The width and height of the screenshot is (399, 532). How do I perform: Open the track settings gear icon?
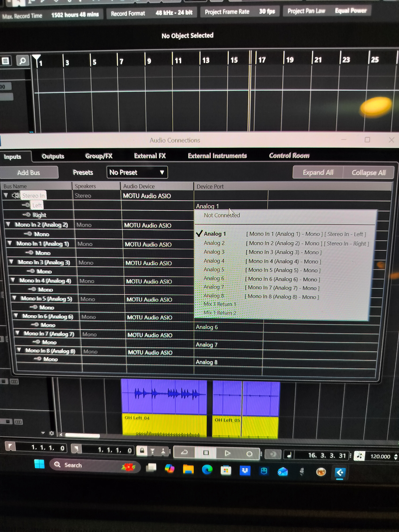(52, 433)
